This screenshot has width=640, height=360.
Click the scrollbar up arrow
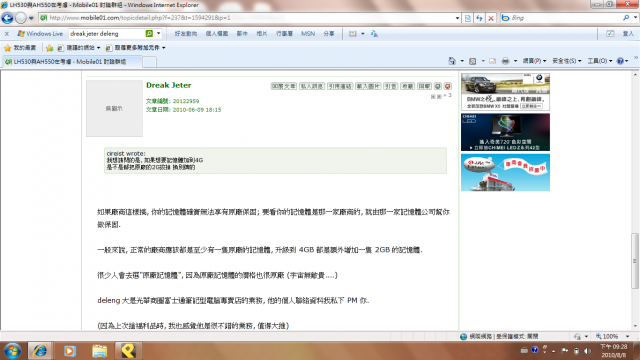coord(635,74)
